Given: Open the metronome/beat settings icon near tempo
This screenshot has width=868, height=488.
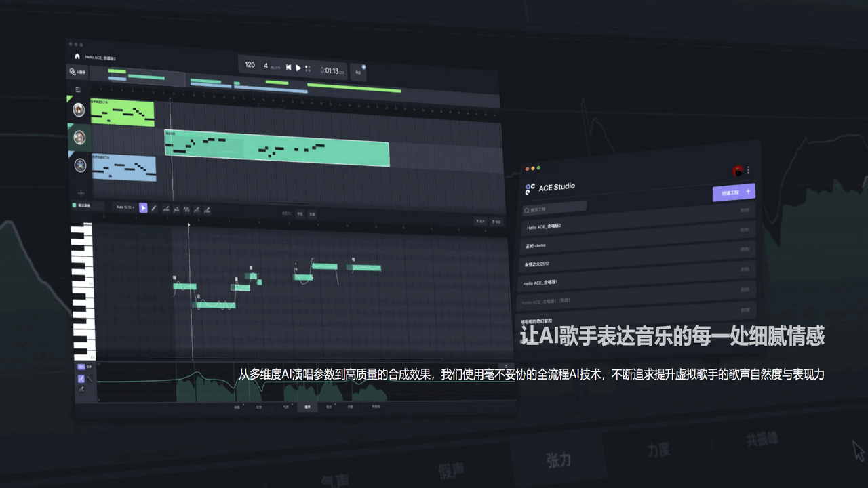Looking at the screenshot, I should [x=307, y=69].
